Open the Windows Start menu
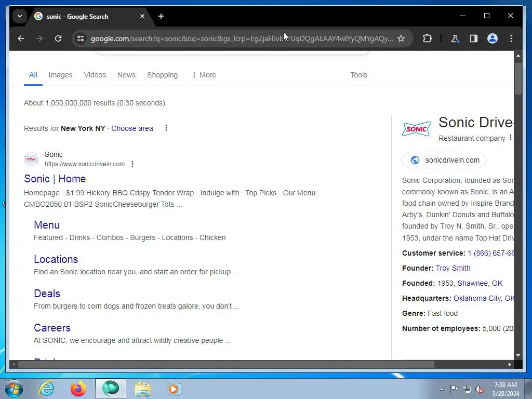This screenshot has width=532, height=399. tap(14, 389)
